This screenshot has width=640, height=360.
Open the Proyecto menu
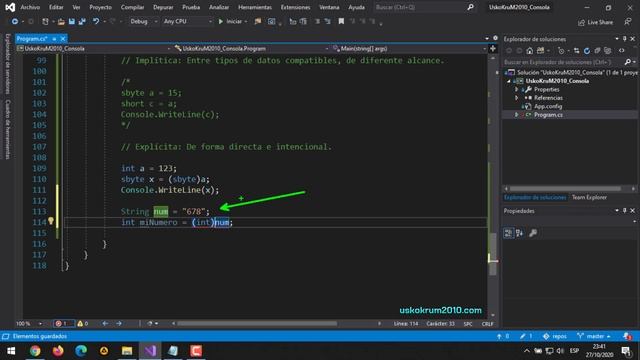click(100, 7)
